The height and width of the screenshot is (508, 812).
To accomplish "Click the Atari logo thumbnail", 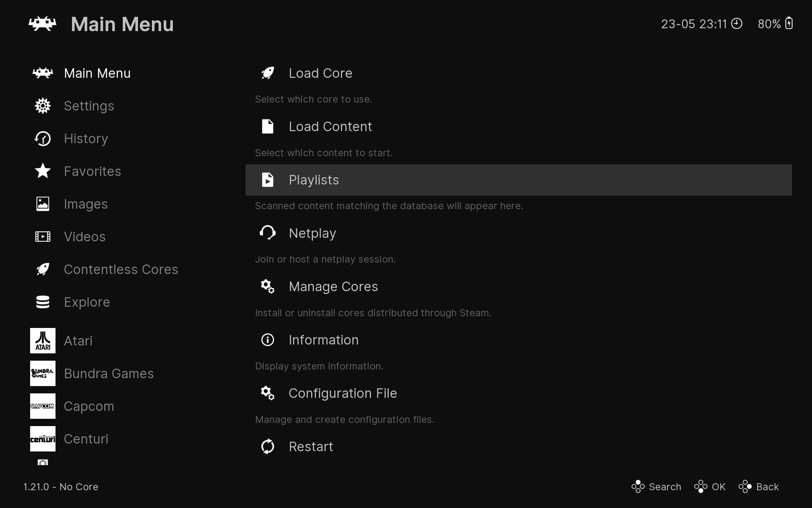I will tap(43, 341).
